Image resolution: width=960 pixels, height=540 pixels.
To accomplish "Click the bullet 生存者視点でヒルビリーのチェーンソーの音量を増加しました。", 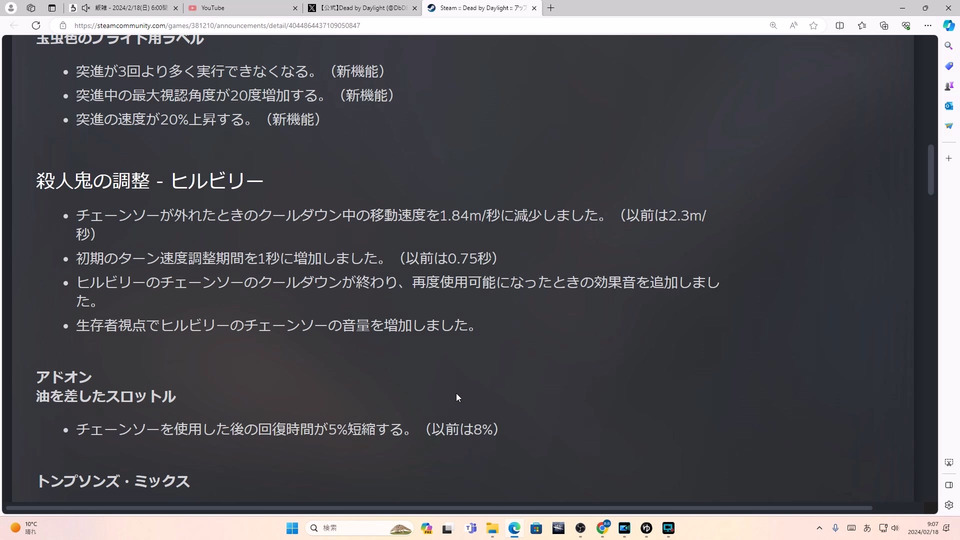I will [276, 325].
